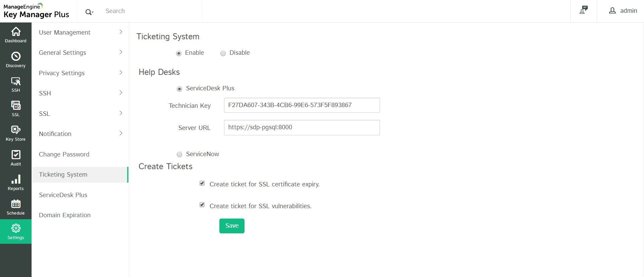Click the ManageEngine Key Manager Plus logo

point(36,11)
